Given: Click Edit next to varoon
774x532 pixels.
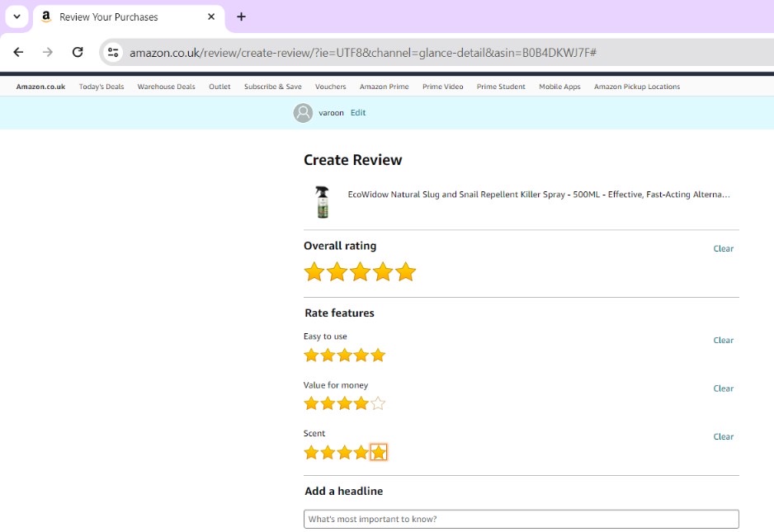Looking at the screenshot, I should click(358, 112).
